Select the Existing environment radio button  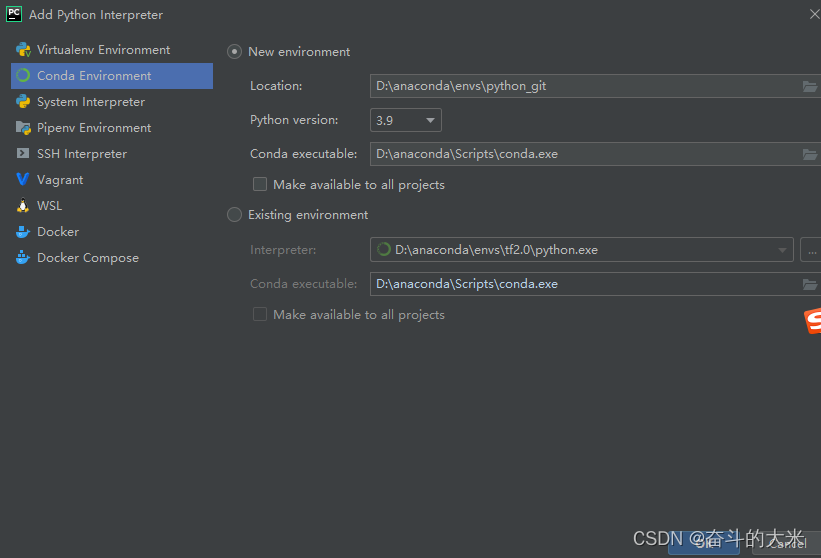coord(234,215)
